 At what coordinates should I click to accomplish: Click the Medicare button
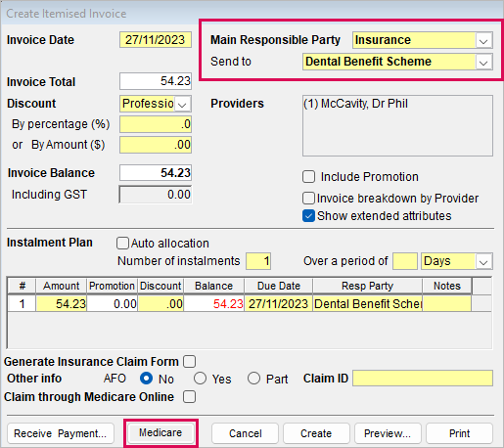click(x=160, y=433)
